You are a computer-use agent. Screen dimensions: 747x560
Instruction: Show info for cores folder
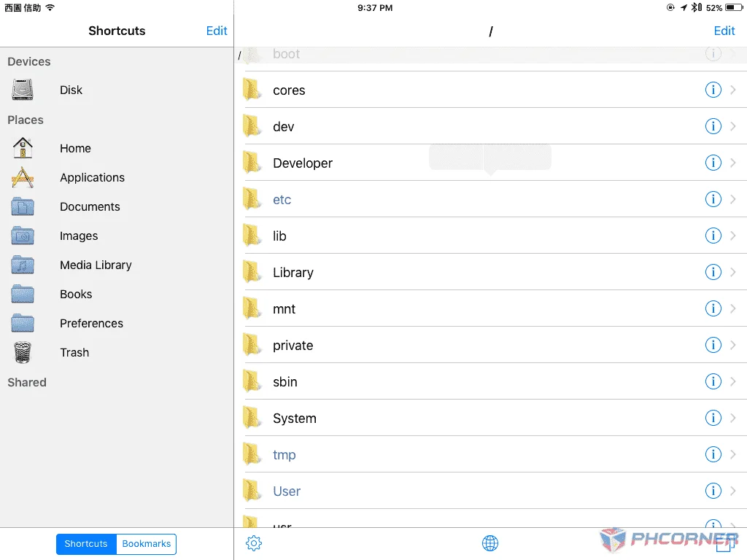tap(713, 90)
